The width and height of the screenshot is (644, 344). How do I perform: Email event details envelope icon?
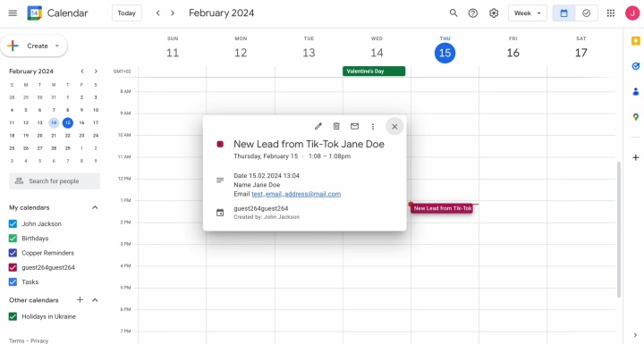pyautogui.click(x=354, y=127)
